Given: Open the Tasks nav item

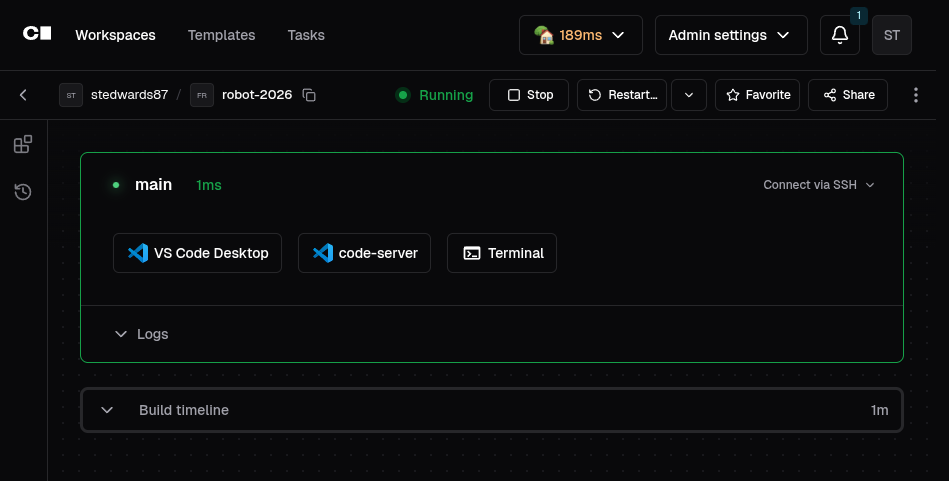Looking at the screenshot, I should pos(306,35).
